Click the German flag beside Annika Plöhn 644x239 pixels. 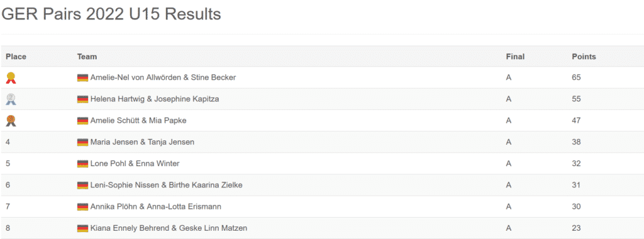tap(82, 206)
